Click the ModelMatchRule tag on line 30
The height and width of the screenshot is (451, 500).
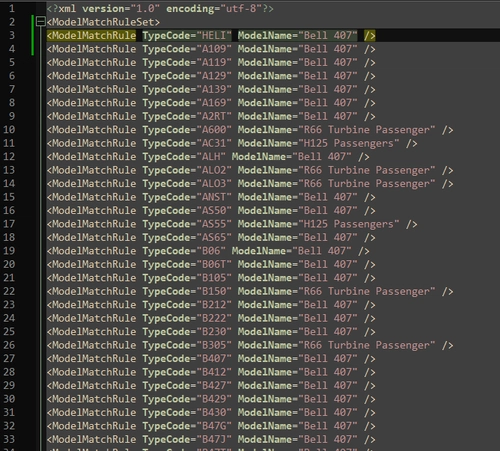pyautogui.click(x=92, y=399)
